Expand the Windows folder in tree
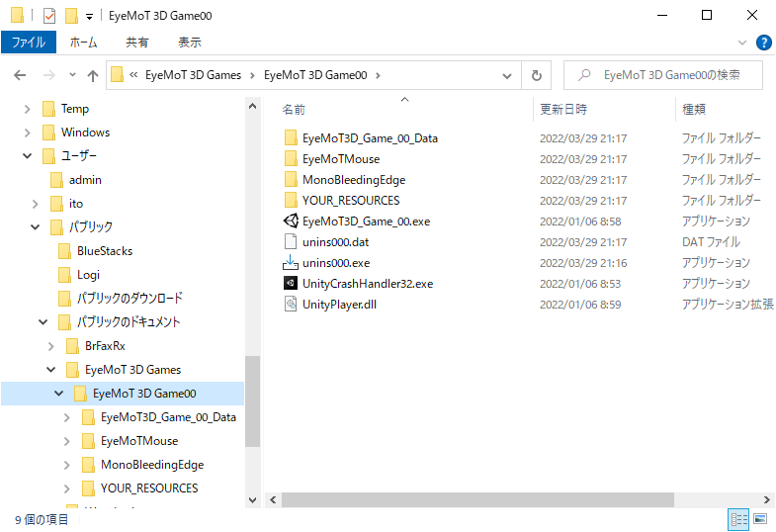The width and height of the screenshot is (776, 532). tap(27, 133)
